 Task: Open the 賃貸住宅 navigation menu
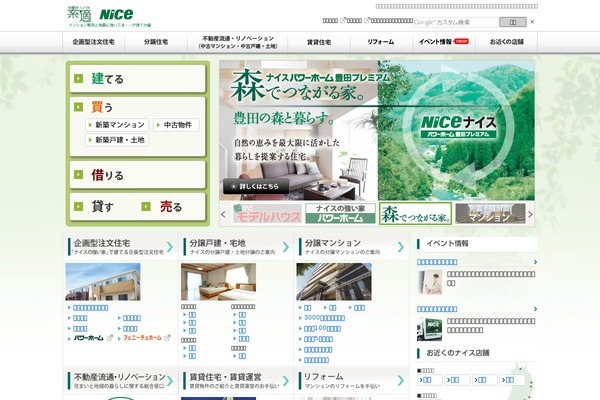[x=319, y=42]
